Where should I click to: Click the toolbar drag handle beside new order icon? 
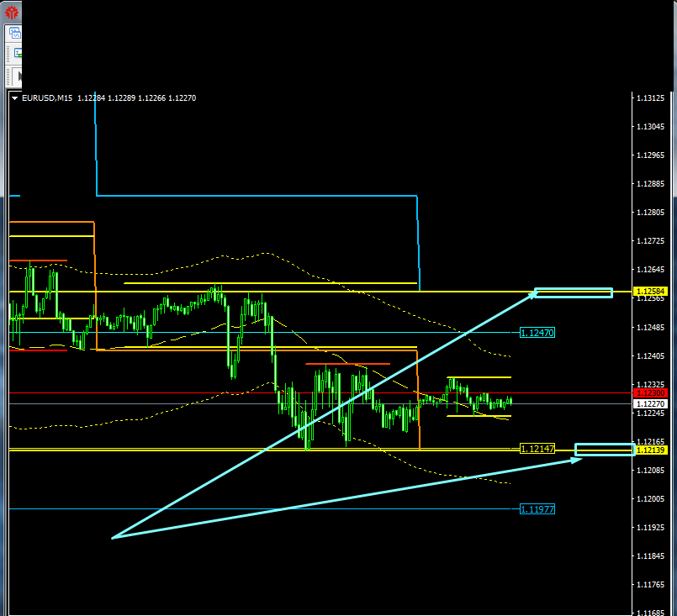pos(8,54)
